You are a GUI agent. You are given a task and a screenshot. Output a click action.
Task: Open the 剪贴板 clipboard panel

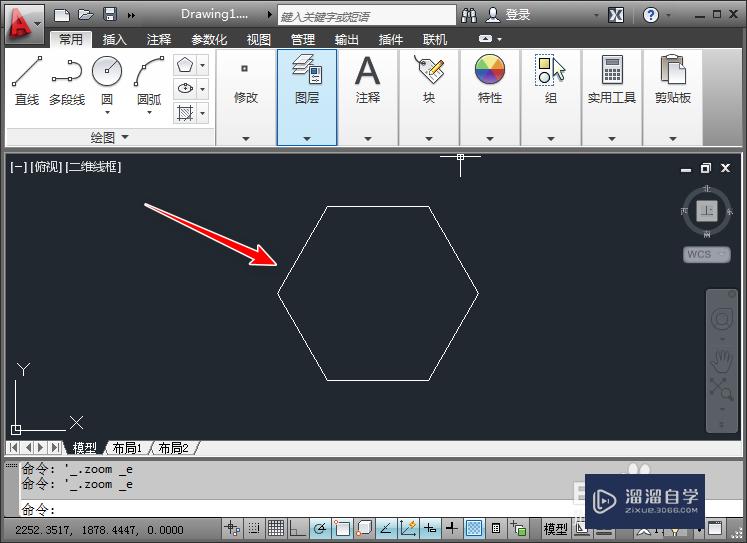(x=673, y=98)
